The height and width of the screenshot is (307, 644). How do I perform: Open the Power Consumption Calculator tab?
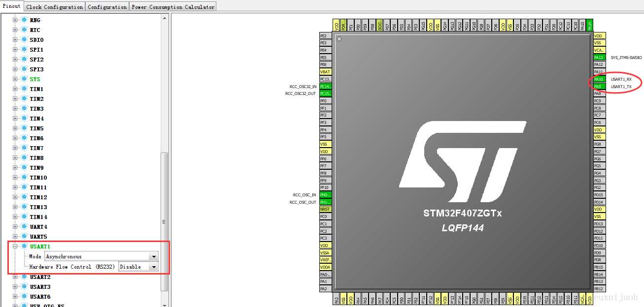pos(173,7)
